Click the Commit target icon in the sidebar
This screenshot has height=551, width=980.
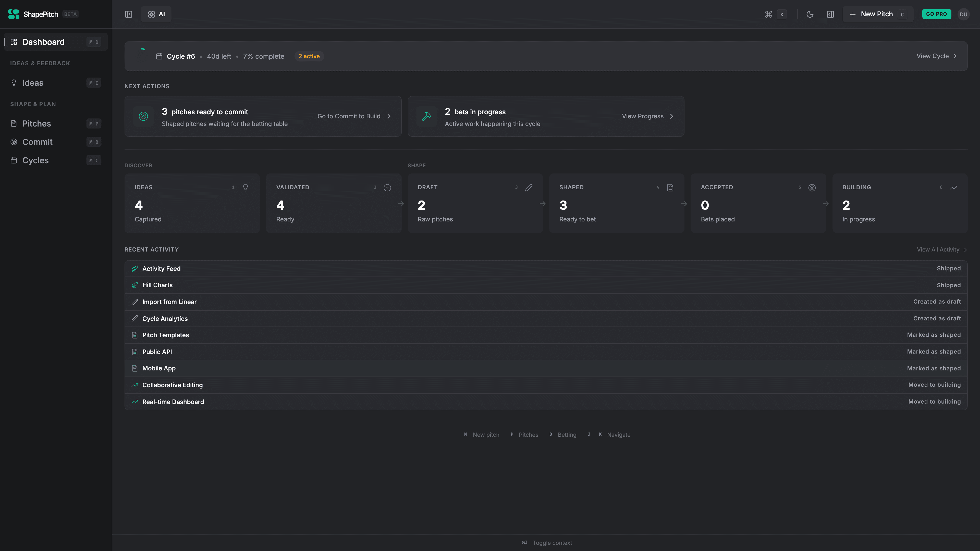[x=14, y=142]
